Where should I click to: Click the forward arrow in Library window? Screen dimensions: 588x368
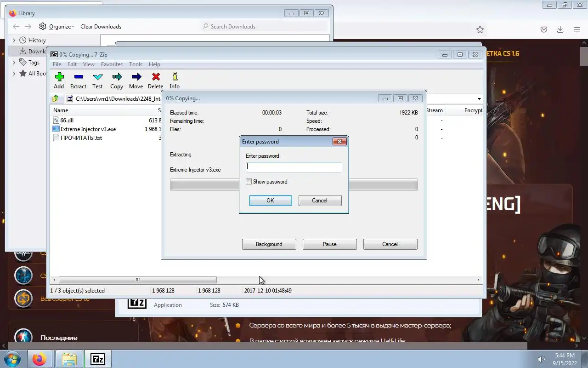pyautogui.click(x=28, y=26)
